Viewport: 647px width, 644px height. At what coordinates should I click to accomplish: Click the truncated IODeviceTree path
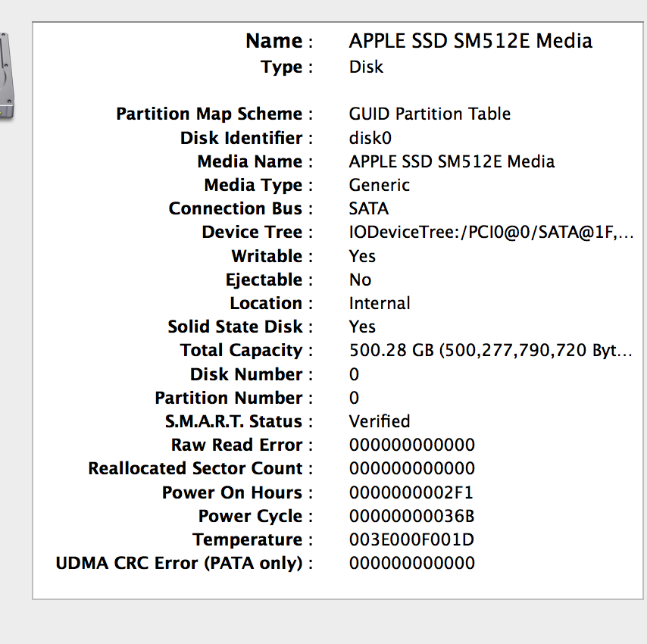[x=491, y=233]
